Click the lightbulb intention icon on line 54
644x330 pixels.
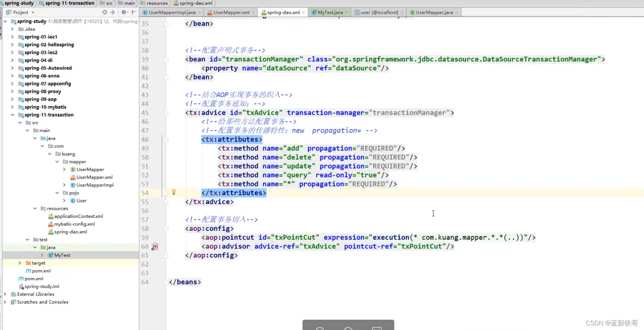pyautogui.click(x=174, y=192)
